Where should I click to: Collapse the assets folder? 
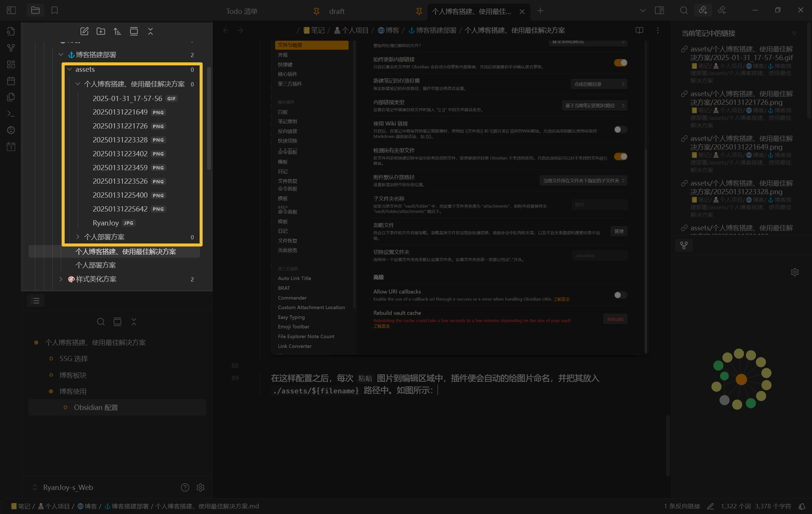click(x=70, y=70)
